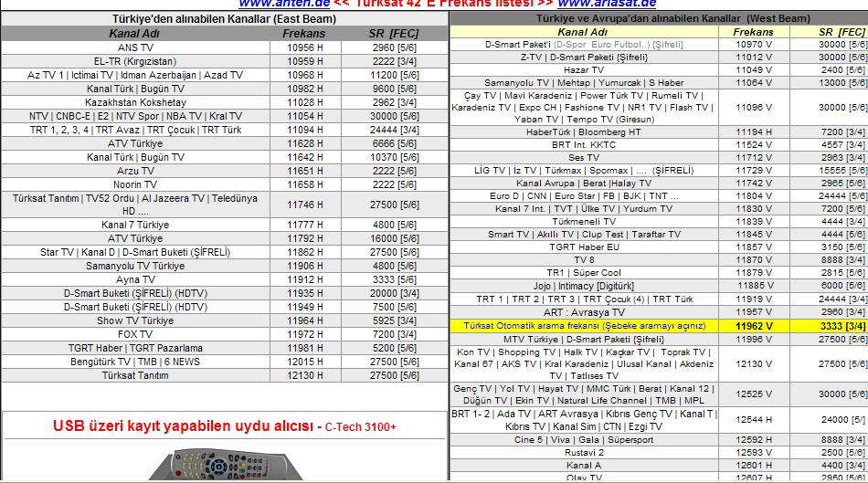Select Cine 5 | Viva | Gala row
Screen dimensions: 868x483
pyautogui.click(x=659, y=440)
